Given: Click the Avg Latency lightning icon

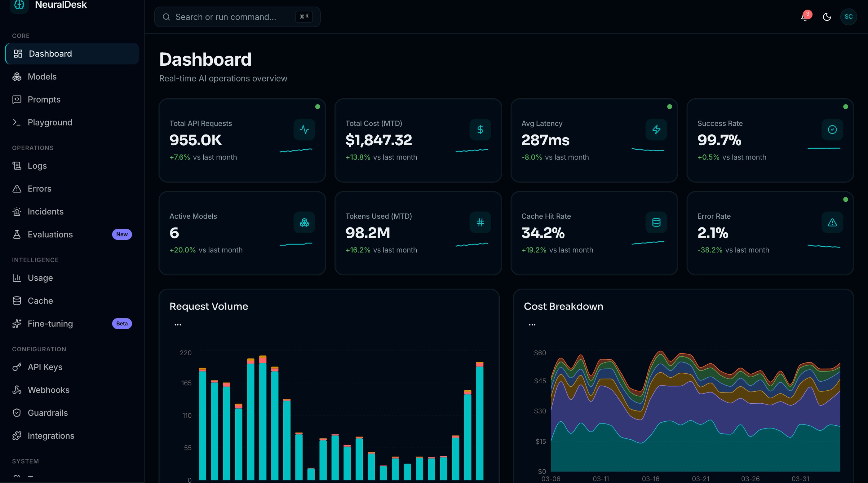Looking at the screenshot, I should pyautogui.click(x=656, y=130).
